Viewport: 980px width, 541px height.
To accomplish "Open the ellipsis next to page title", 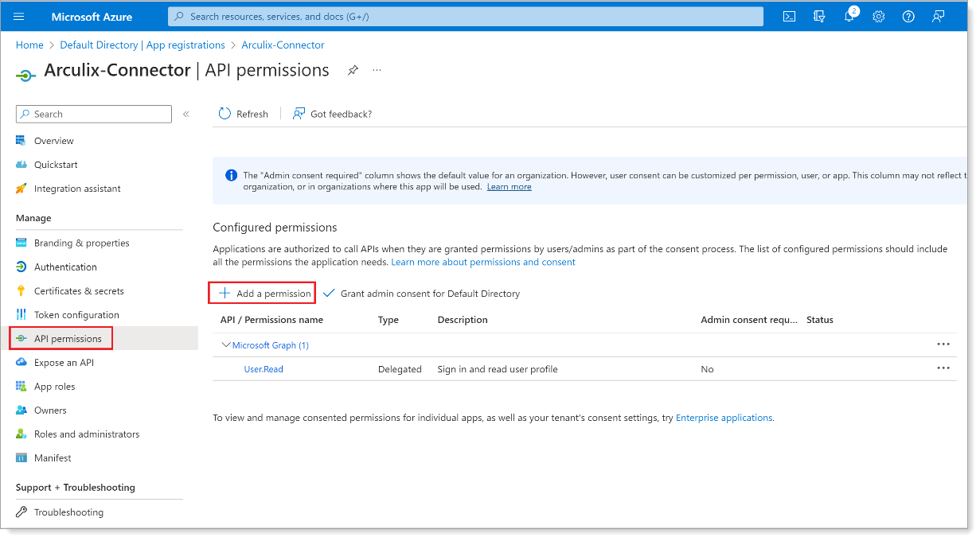I will [377, 70].
